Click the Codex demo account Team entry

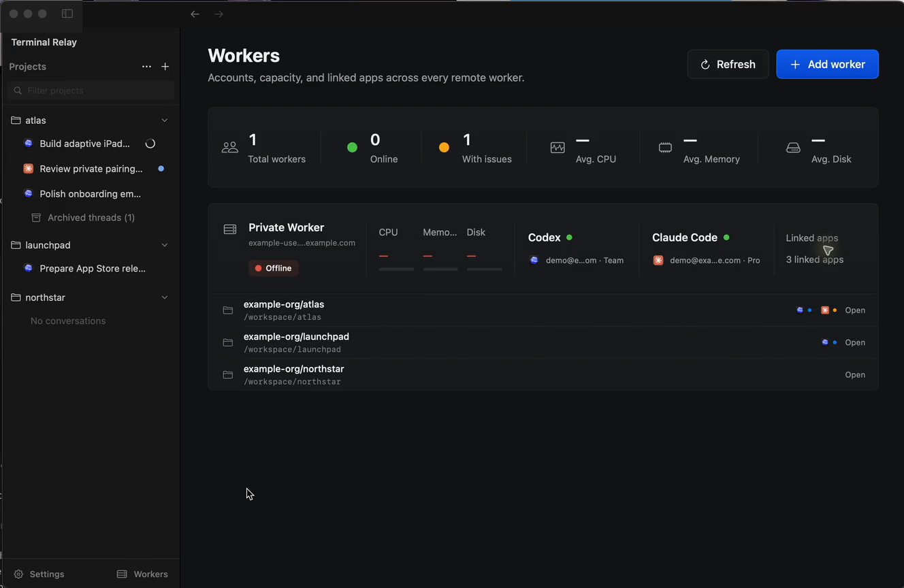[x=577, y=260]
